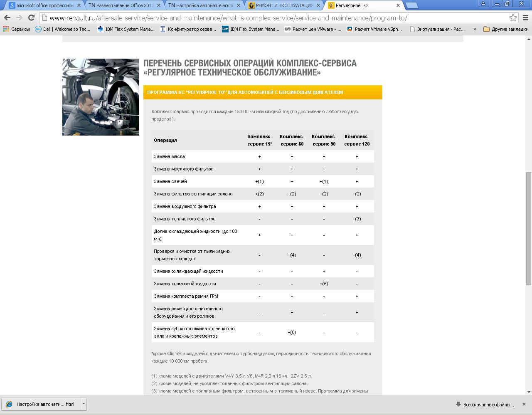This screenshot has height=415, width=532.
Task: Click the 'Операция' column header
Action: click(165, 140)
